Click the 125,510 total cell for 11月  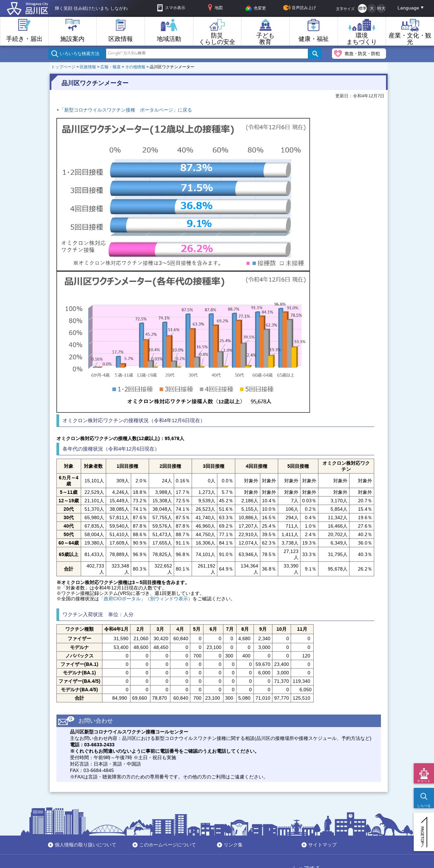302,698
